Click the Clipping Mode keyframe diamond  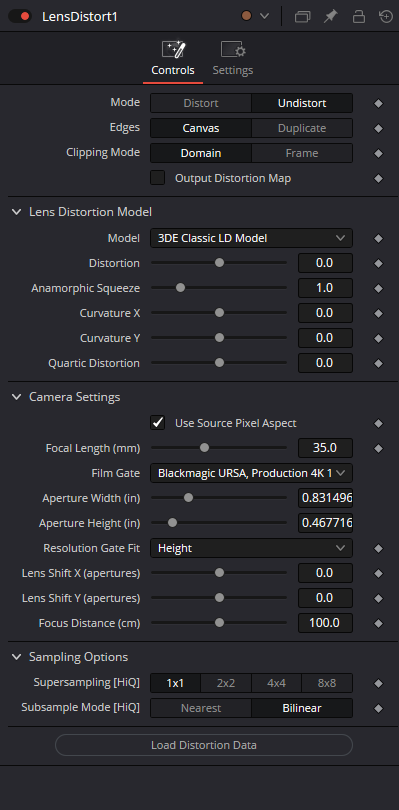pyautogui.click(x=378, y=153)
